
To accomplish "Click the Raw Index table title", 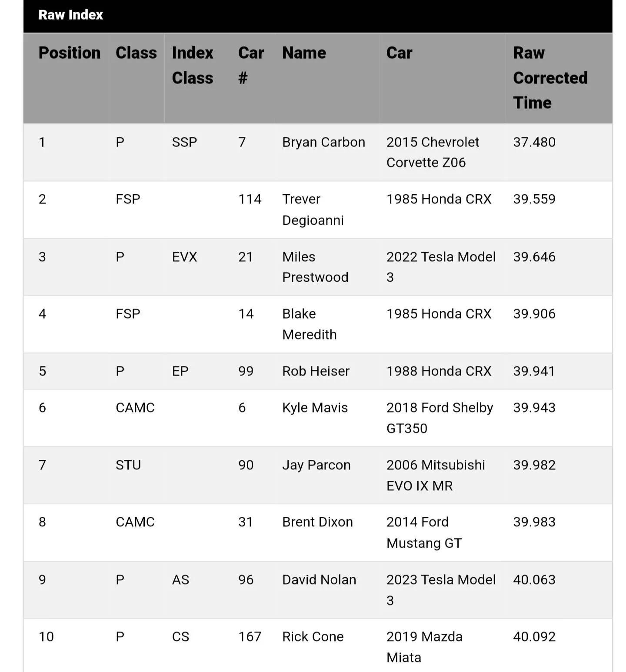I will pyautogui.click(x=70, y=15).
